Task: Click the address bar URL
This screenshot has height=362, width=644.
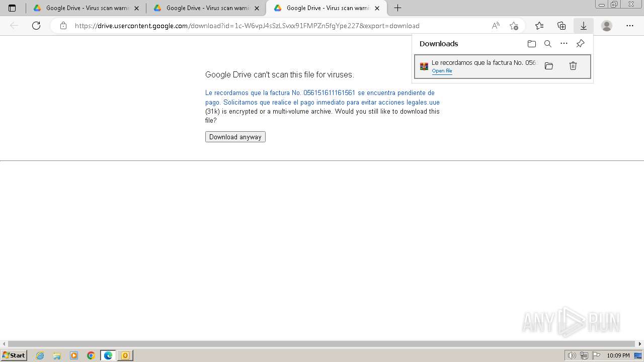Action: [247, 26]
